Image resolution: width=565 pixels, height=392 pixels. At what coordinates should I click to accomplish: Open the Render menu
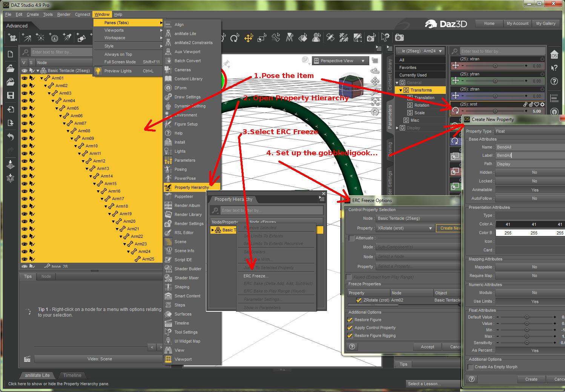pos(64,14)
